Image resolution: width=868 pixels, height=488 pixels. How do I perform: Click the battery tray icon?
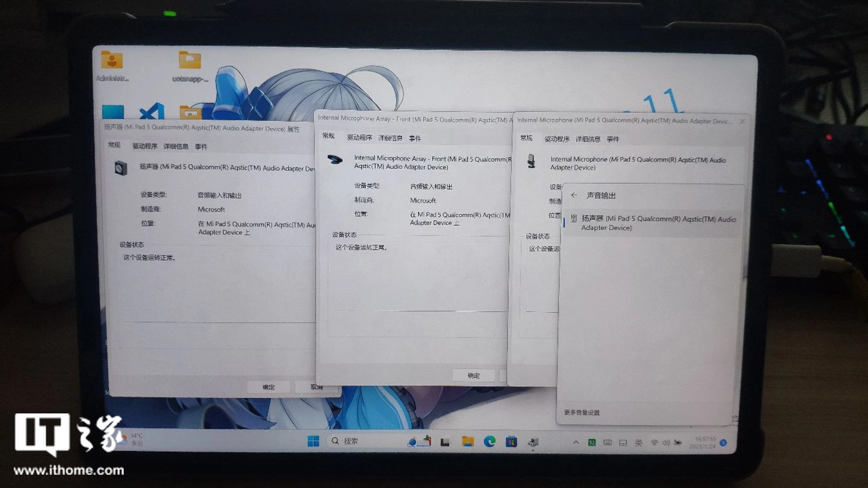[x=678, y=442]
